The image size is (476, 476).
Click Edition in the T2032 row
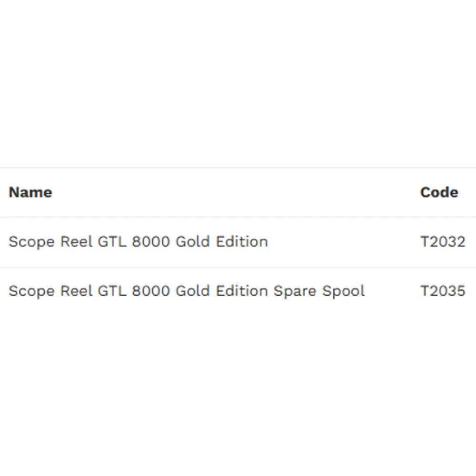pos(242,242)
